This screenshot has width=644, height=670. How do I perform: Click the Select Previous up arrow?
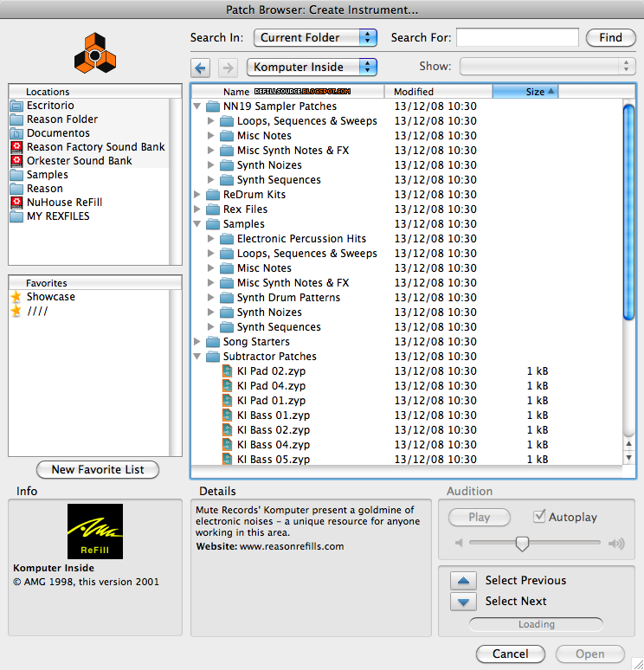(463, 581)
